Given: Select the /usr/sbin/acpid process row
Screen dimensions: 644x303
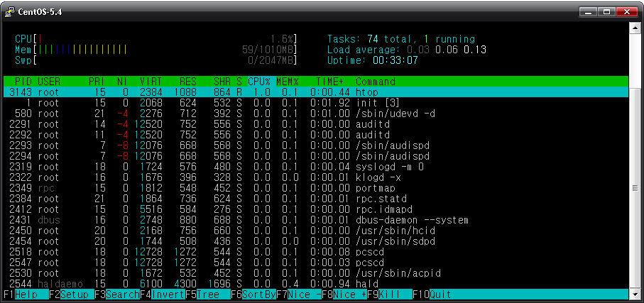Looking at the screenshot, I should pos(316,273).
